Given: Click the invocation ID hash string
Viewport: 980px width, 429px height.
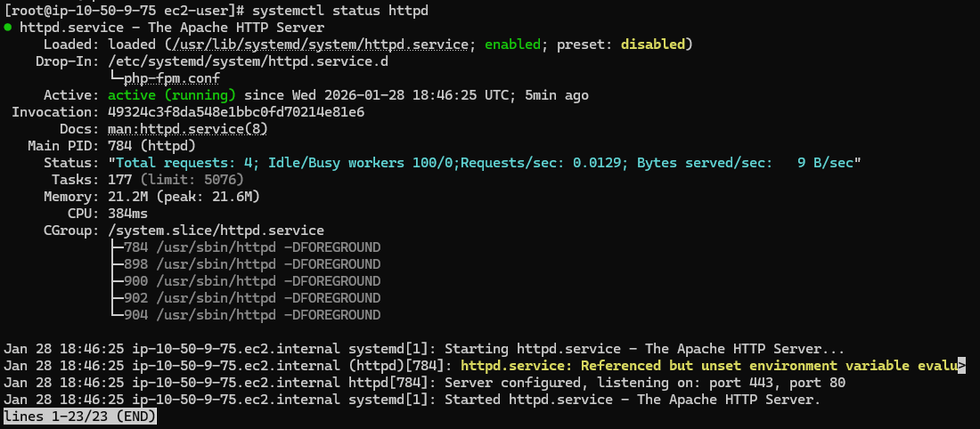Looking at the screenshot, I should pos(236,112).
